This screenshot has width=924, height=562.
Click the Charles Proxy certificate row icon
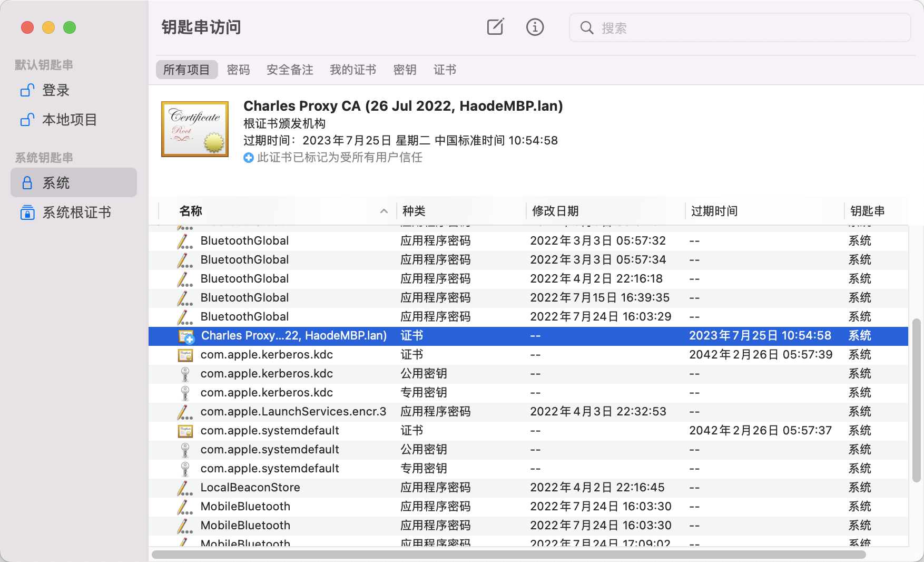click(186, 336)
